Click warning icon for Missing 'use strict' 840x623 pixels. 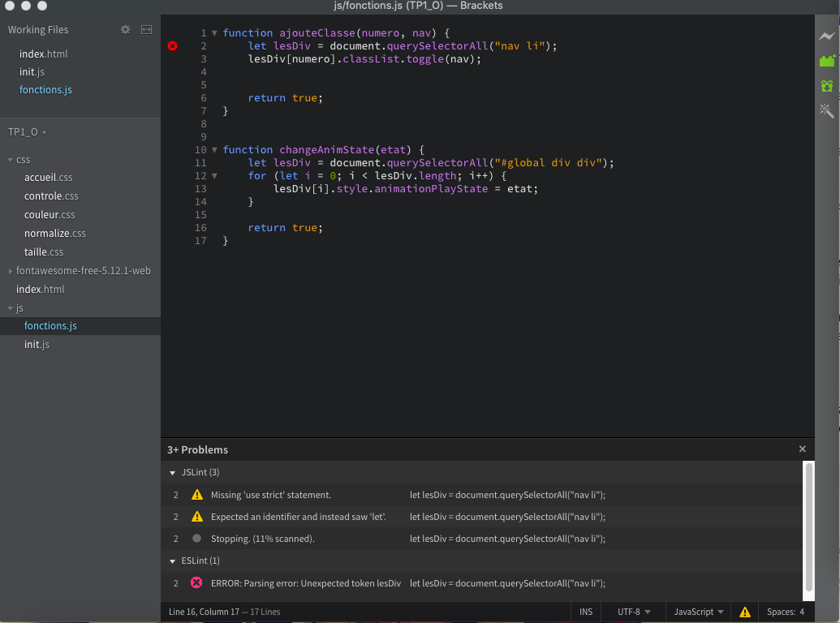pyautogui.click(x=197, y=495)
